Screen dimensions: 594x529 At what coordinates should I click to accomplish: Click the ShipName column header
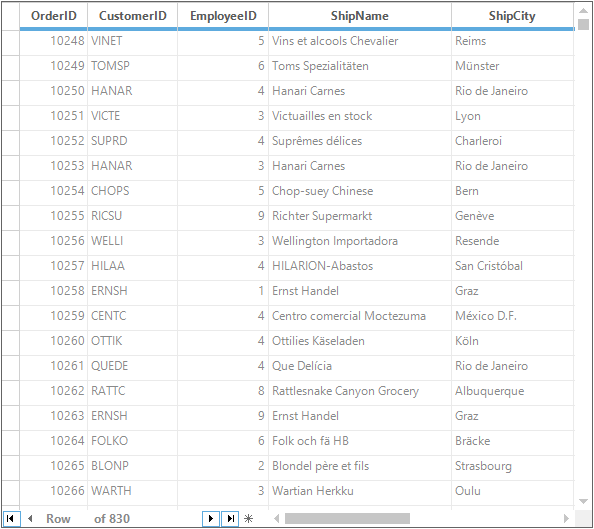[360, 16]
